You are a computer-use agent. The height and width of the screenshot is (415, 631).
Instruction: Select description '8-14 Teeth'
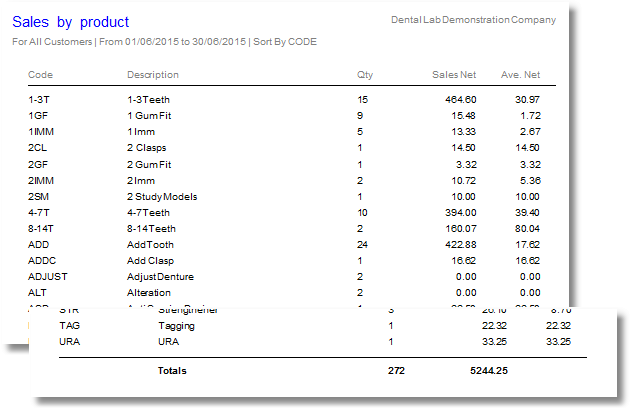(151, 229)
